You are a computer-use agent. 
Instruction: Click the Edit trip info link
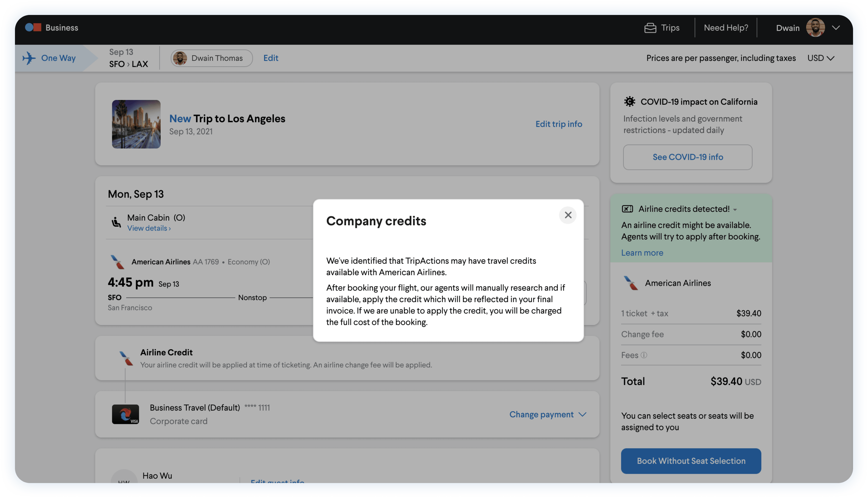coord(558,124)
